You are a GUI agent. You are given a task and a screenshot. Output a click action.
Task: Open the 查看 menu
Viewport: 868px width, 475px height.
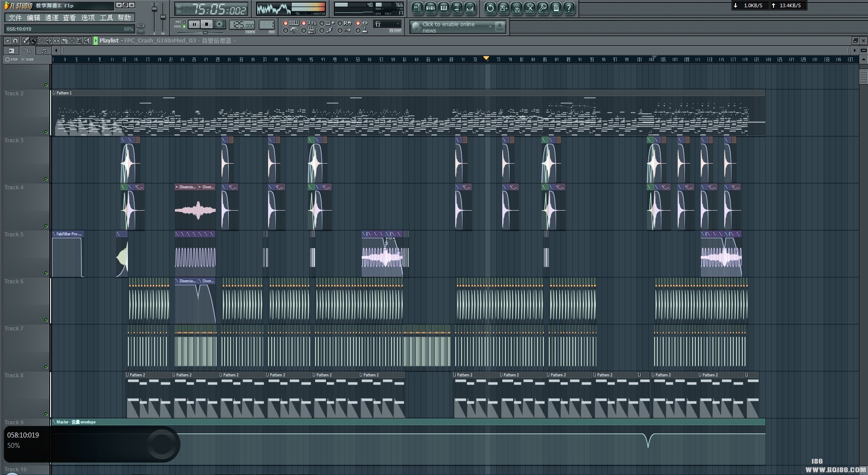point(70,18)
